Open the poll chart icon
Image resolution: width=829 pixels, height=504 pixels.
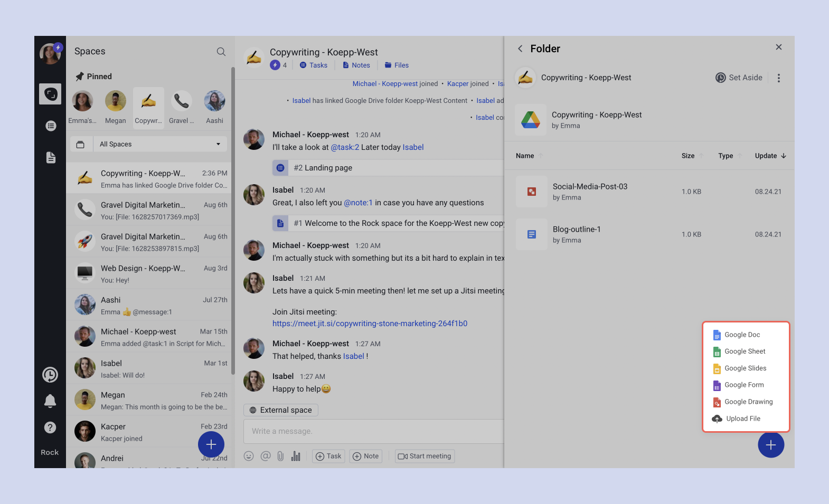[x=296, y=457]
